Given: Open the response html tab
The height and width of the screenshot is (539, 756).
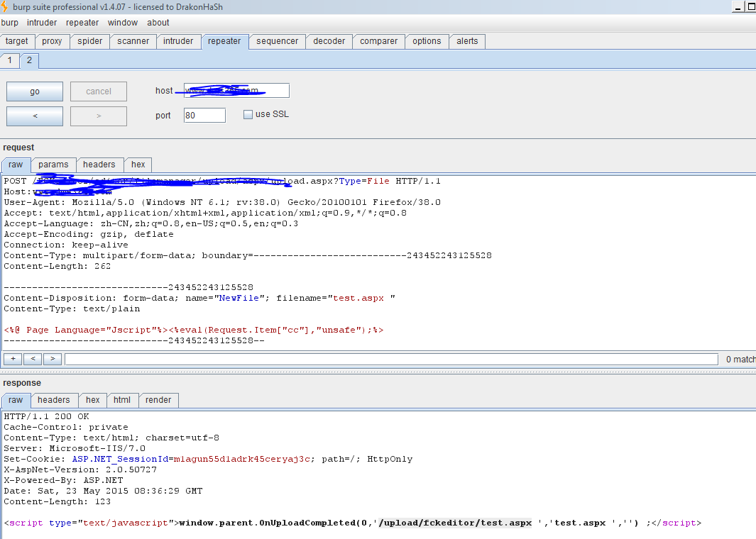Looking at the screenshot, I should pyautogui.click(x=122, y=400).
